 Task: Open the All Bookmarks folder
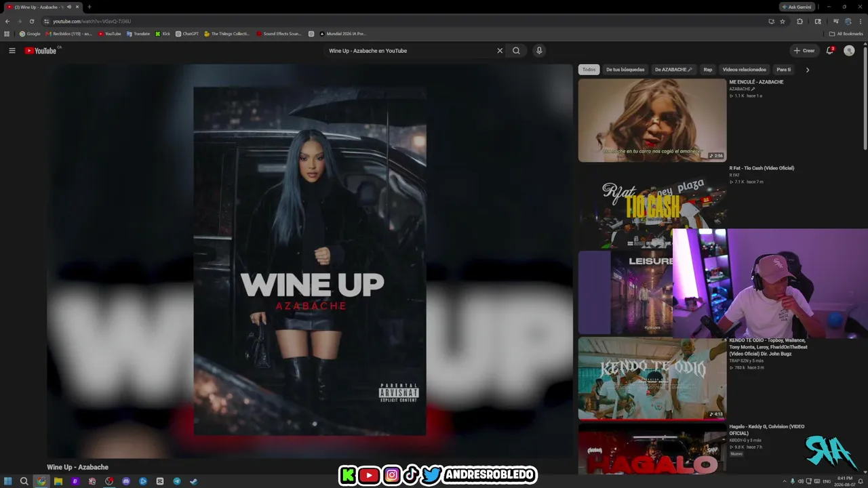(x=846, y=33)
